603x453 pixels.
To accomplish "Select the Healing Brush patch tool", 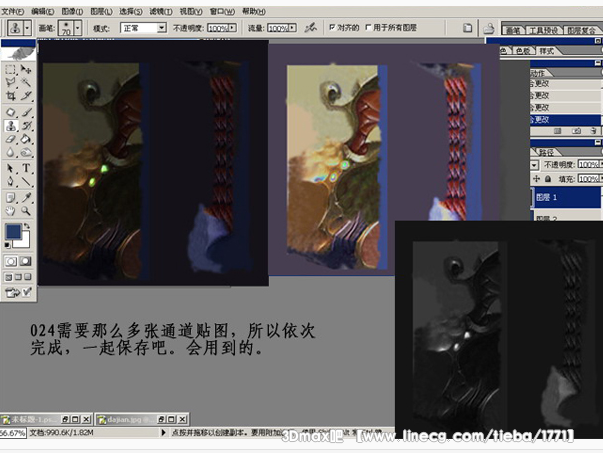I will point(10,112).
